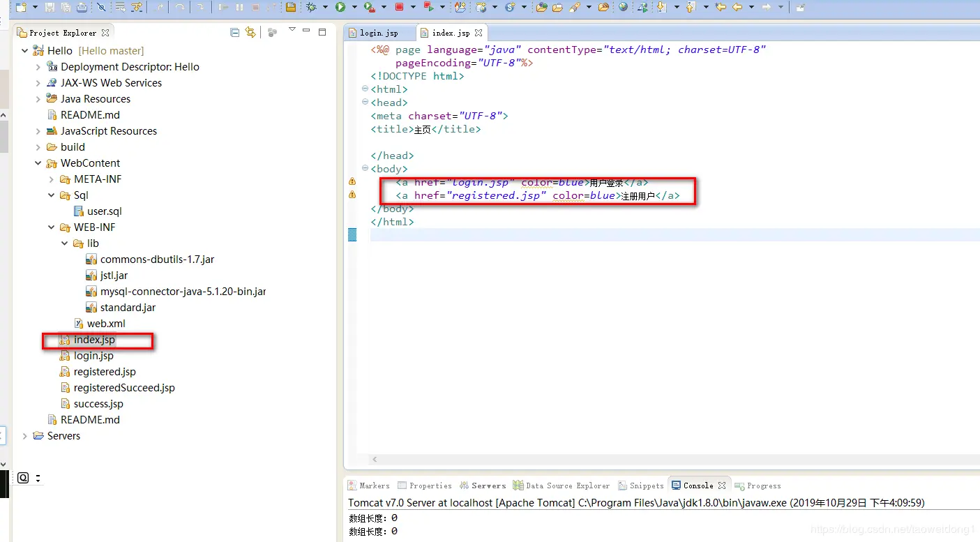Collapse the WebContent folder node
This screenshot has height=542, width=980.
[38, 163]
